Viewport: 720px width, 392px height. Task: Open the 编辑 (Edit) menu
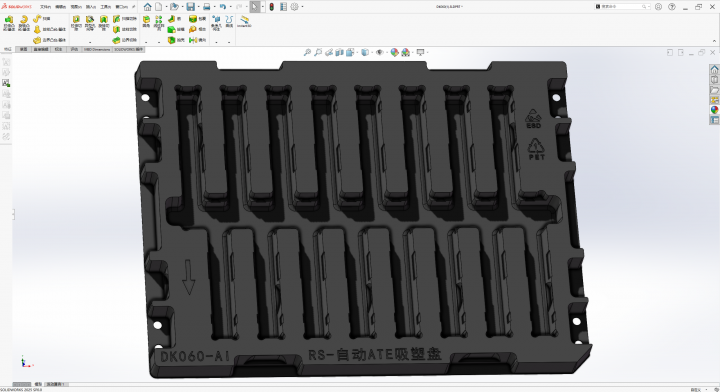pyautogui.click(x=60, y=7)
